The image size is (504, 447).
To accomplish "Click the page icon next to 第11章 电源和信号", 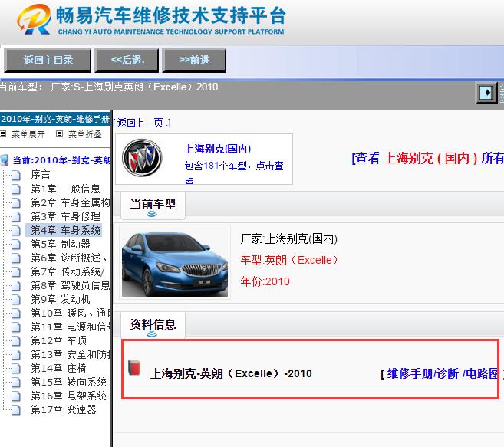I will coord(16,327).
